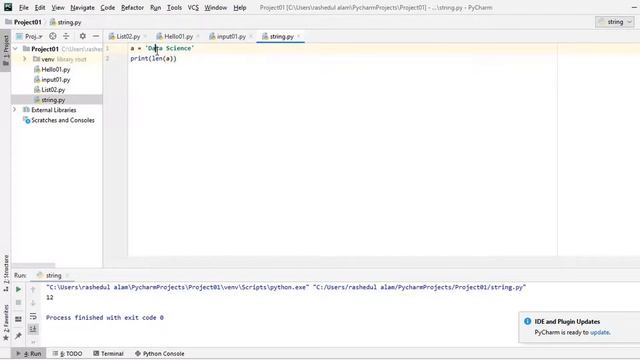Image resolution: width=640 pixels, height=360 pixels.
Task: Select Hello01.py in the project tree
Action: (x=56, y=69)
